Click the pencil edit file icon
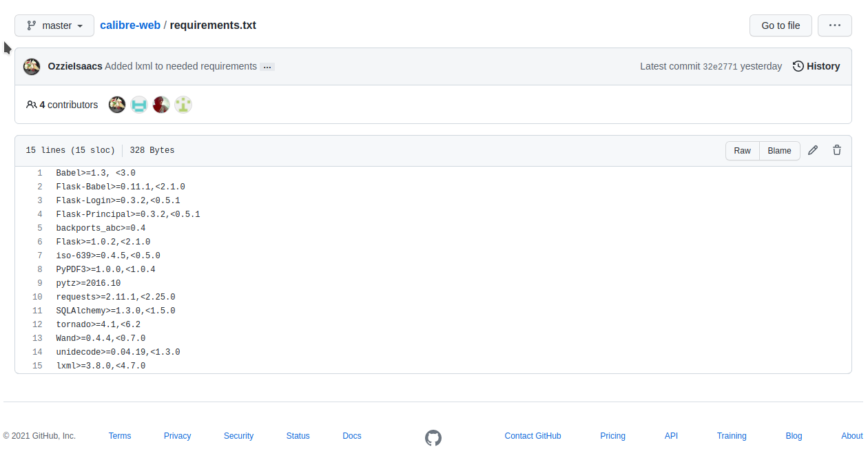Screen dimensions: 868x458 pyautogui.click(x=813, y=150)
